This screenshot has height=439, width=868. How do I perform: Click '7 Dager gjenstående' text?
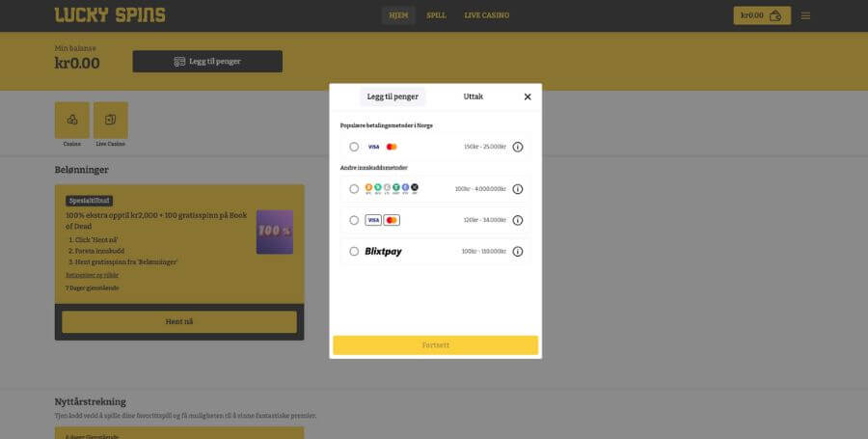(92, 288)
